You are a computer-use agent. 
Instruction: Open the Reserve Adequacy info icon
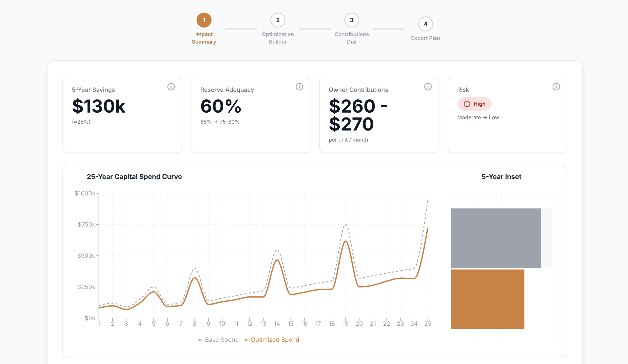pos(299,87)
